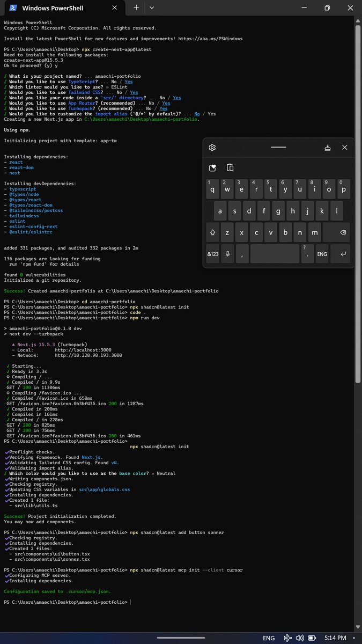Tap the i key
Screen dimensions: 362x644
(314, 189)
